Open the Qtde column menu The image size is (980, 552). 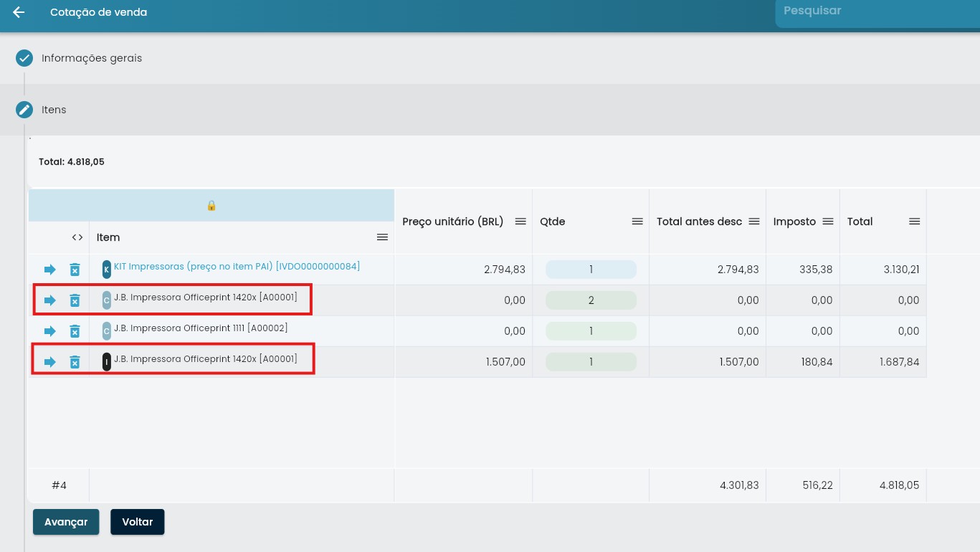click(637, 222)
